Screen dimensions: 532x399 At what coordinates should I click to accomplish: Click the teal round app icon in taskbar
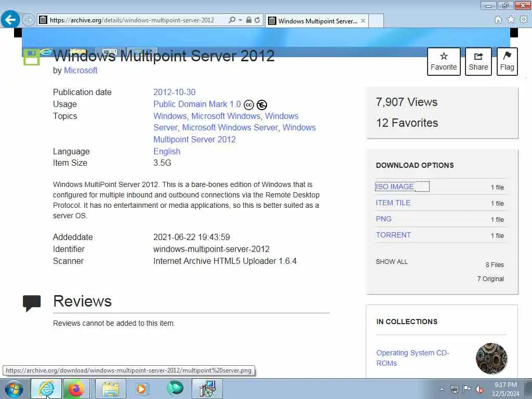click(x=175, y=389)
